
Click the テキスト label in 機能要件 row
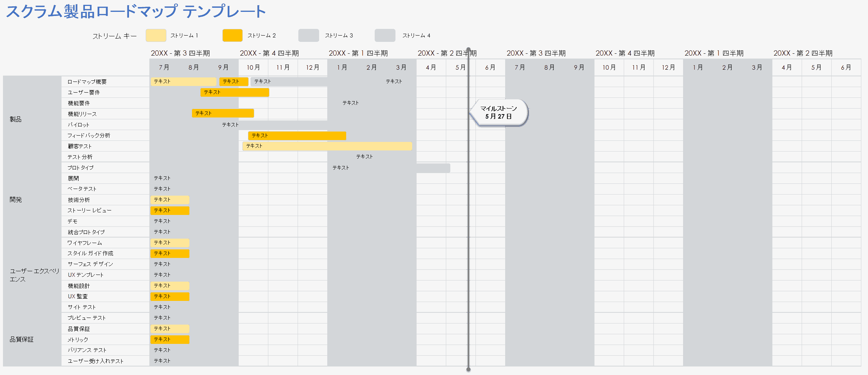pyautogui.click(x=351, y=103)
